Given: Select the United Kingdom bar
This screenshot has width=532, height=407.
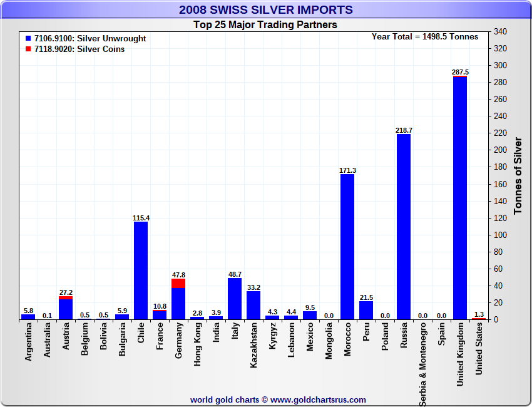Looking at the screenshot, I should coord(460,198).
